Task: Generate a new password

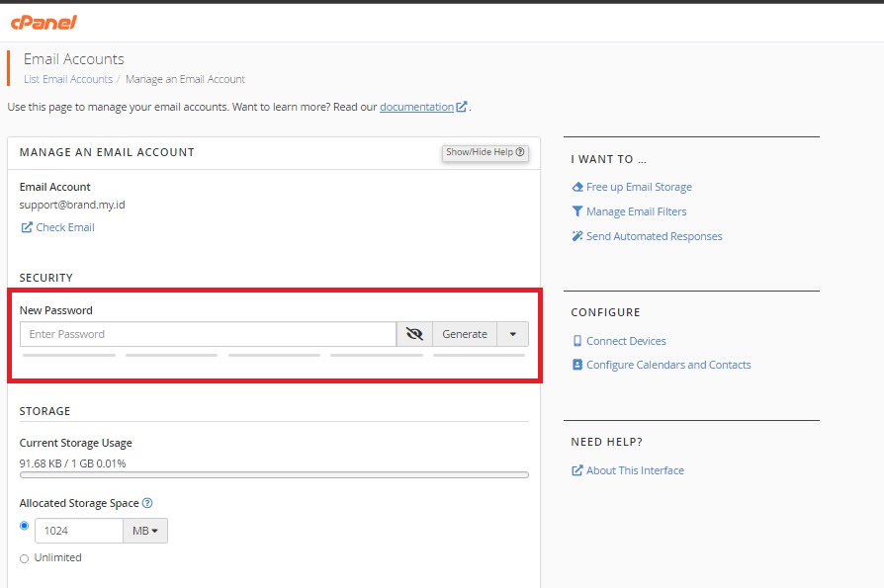Action: (465, 334)
